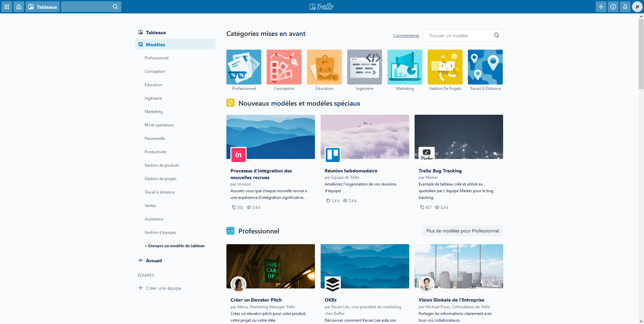Click the Buffer logo badge on OKRs

click(x=333, y=284)
